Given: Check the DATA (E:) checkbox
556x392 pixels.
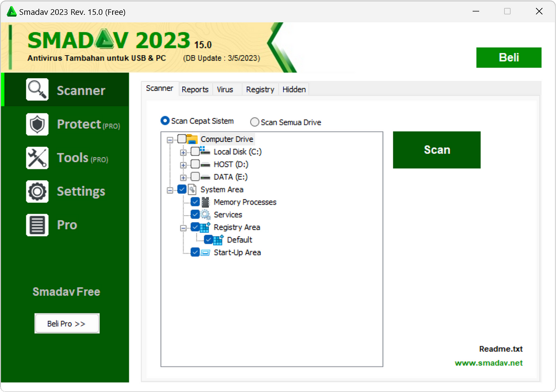Looking at the screenshot, I should (195, 176).
